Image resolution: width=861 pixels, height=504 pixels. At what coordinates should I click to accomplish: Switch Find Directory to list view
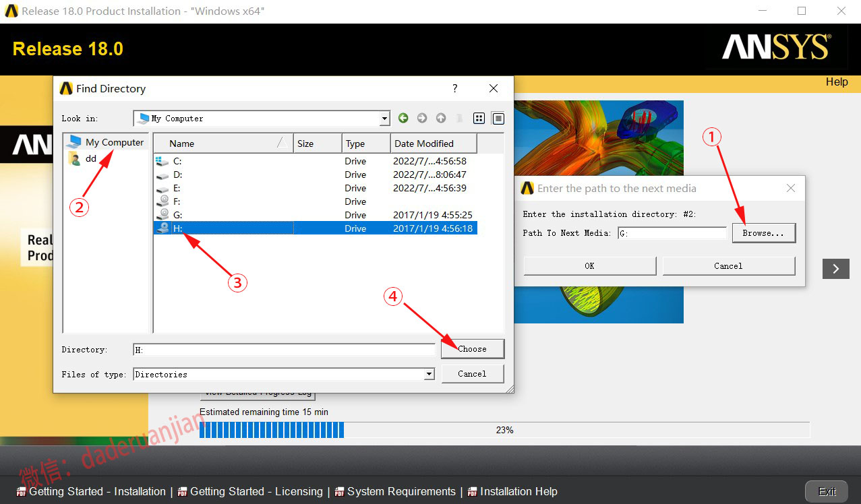pyautogui.click(x=479, y=118)
